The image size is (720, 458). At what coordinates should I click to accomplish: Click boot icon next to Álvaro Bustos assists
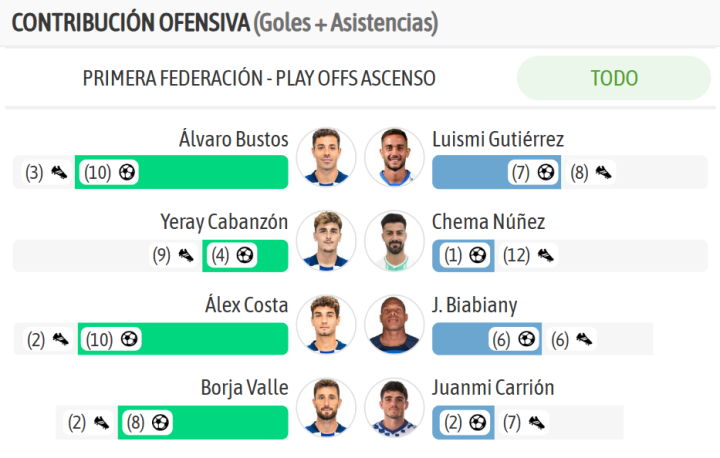(x=59, y=173)
